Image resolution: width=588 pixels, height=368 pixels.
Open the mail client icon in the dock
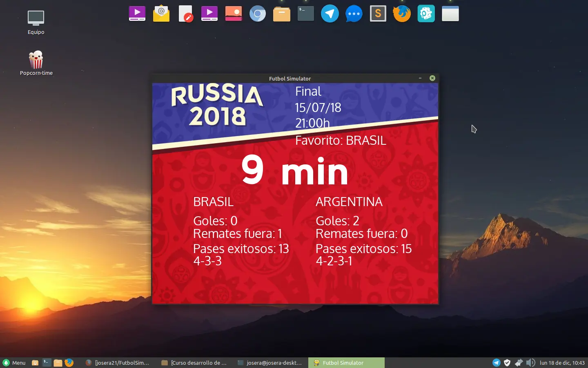[x=161, y=14]
